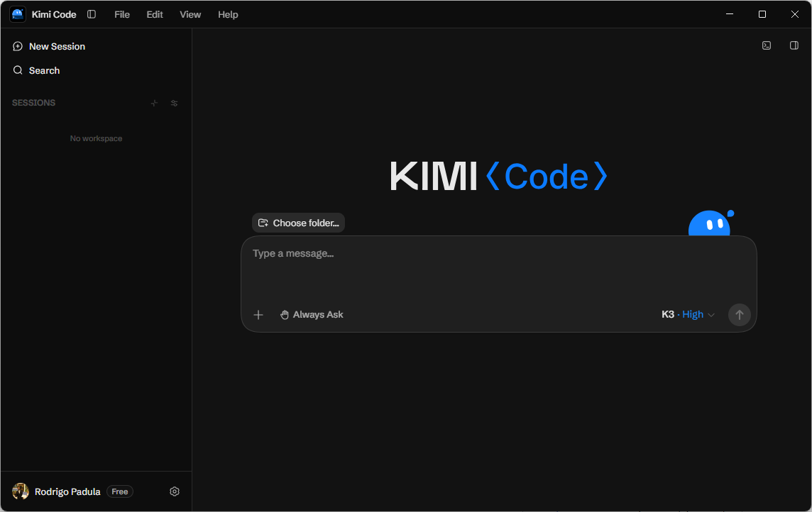The width and height of the screenshot is (812, 512).
Task: Click the user avatar picture
Action: click(x=21, y=491)
